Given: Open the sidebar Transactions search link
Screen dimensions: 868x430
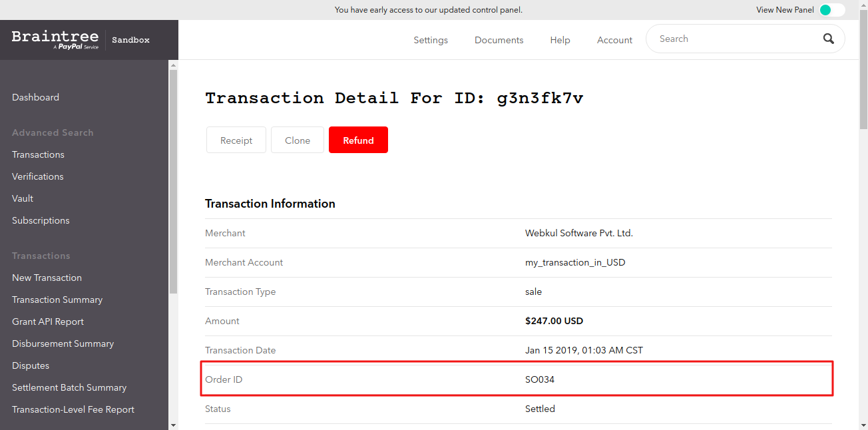Looking at the screenshot, I should pyautogui.click(x=38, y=154).
